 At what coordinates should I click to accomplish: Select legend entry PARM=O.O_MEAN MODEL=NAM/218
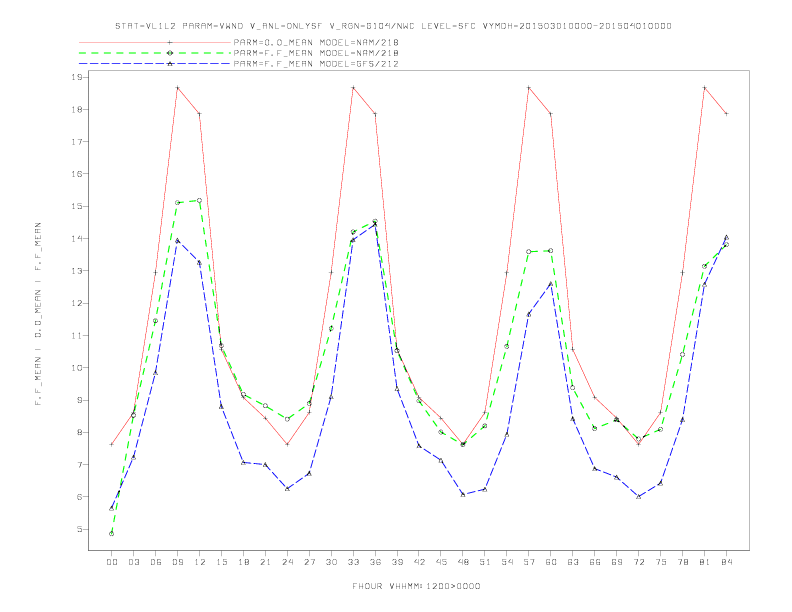point(316,42)
